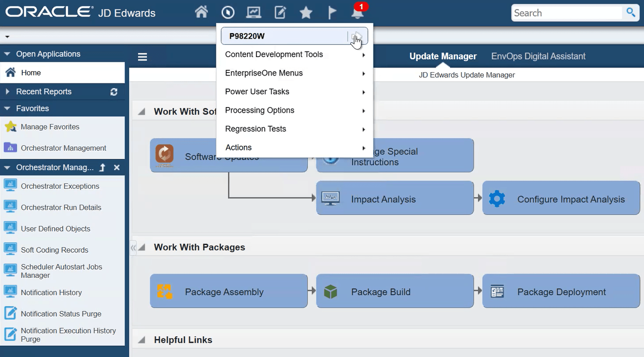Image resolution: width=644 pixels, height=357 pixels.
Task: Open the Navigator compass icon
Action: (228, 12)
